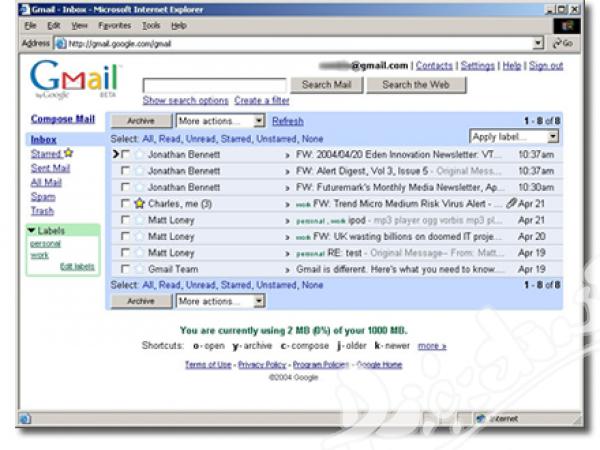
Task: Click the chevron before Eden Innovation Newsletter subject
Action: pyautogui.click(x=287, y=155)
